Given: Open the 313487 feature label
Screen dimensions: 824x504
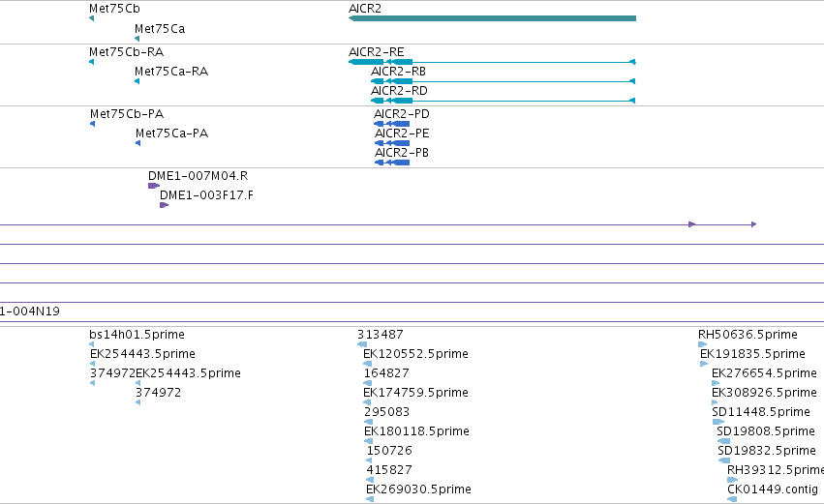Looking at the screenshot, I should coord(381,335).
